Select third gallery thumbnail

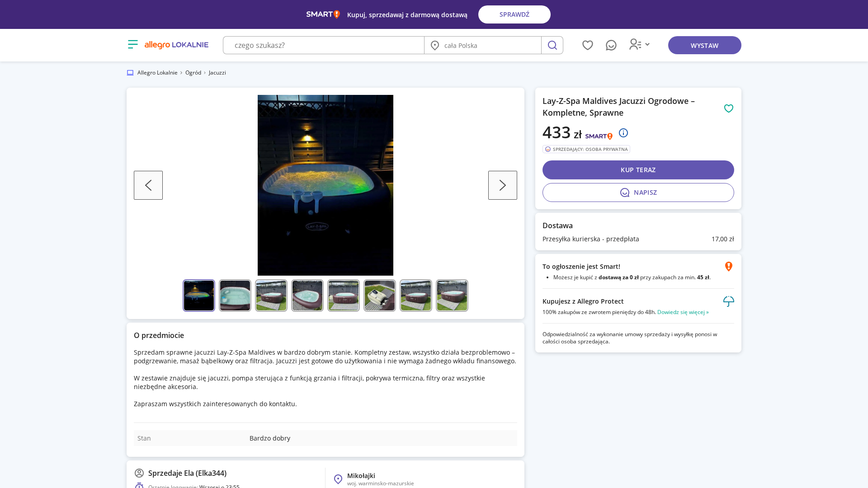pos(271,296)
